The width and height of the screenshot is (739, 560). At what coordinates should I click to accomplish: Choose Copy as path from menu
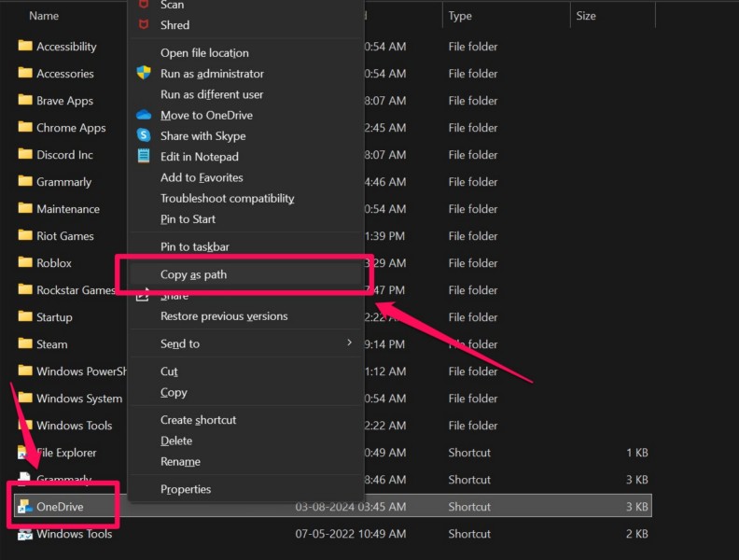[x=193, y=274]
